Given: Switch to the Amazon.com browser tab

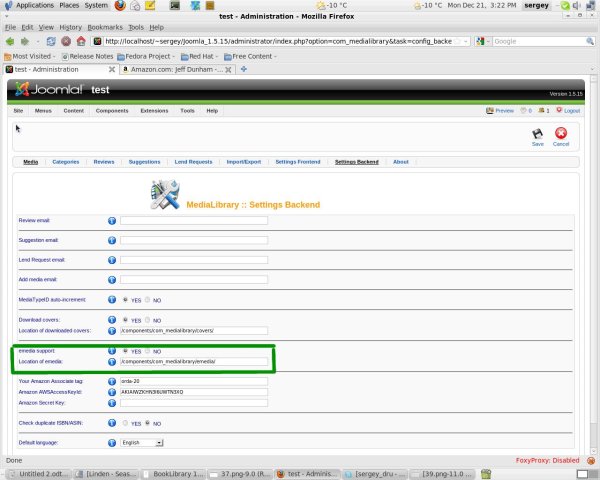Looking at the screenshot, I should tap(177, 69).
